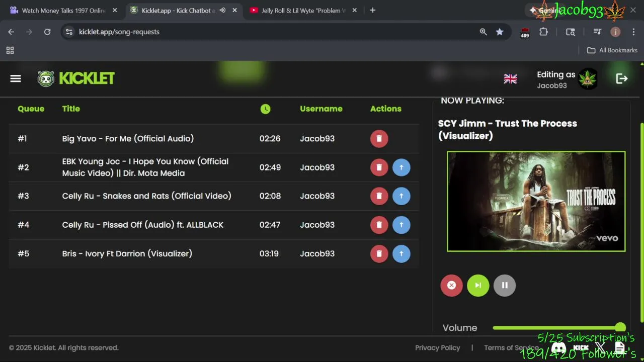
Task: Delete EBK Young Joc song from queue
Action: pyautogui.click(x=379, y=167)
